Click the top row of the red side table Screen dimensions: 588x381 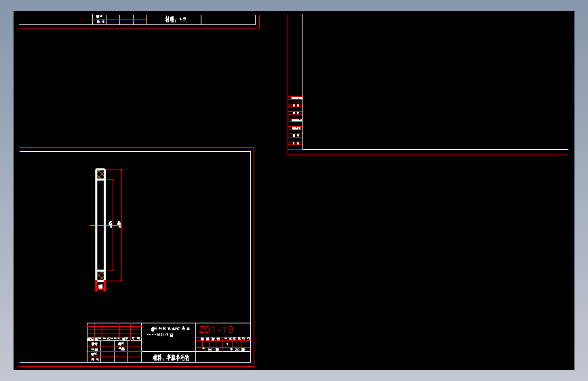coord(296,98)
